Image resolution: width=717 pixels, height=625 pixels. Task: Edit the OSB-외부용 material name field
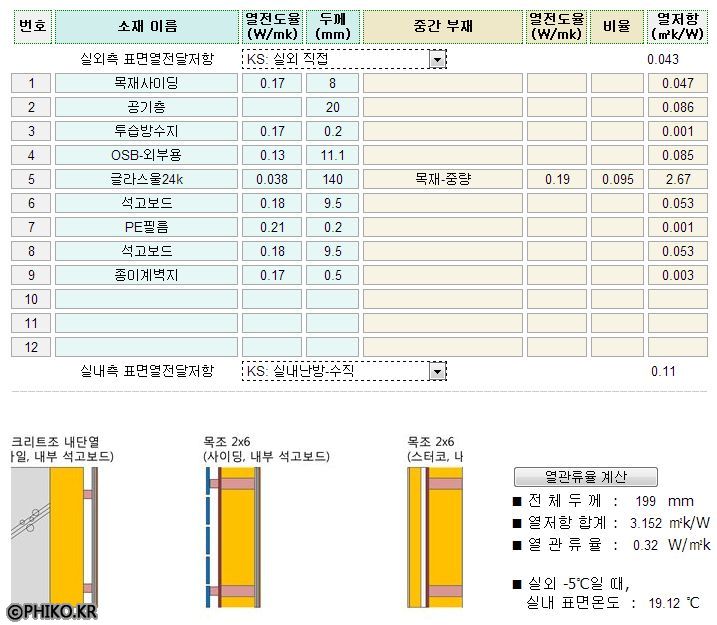tap(147, 155)
